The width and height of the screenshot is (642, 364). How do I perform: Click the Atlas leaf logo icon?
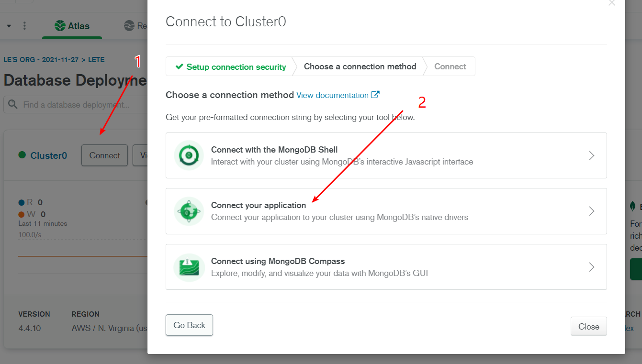point(60,26)
